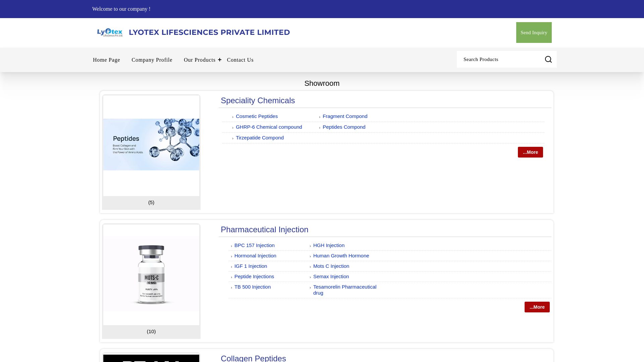Expand the Our Products plus icon
Screen dimensions: 644x362
(x=220, y=60)
